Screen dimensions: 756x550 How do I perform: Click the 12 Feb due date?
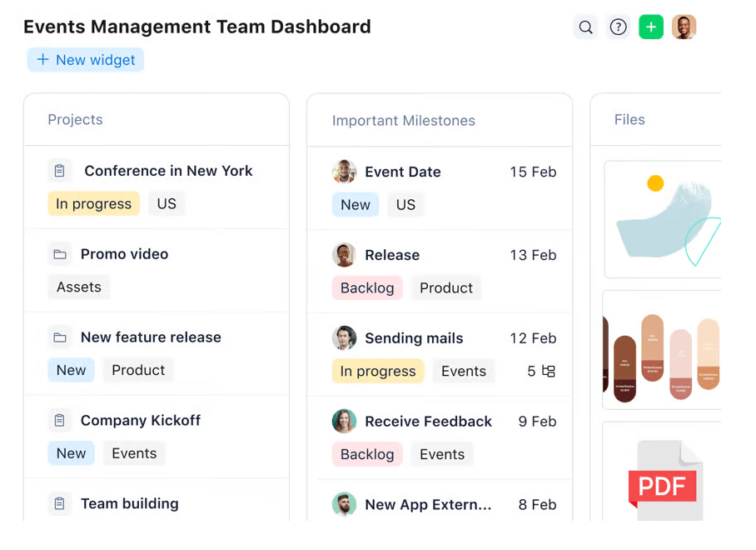(x=533, y=337)
